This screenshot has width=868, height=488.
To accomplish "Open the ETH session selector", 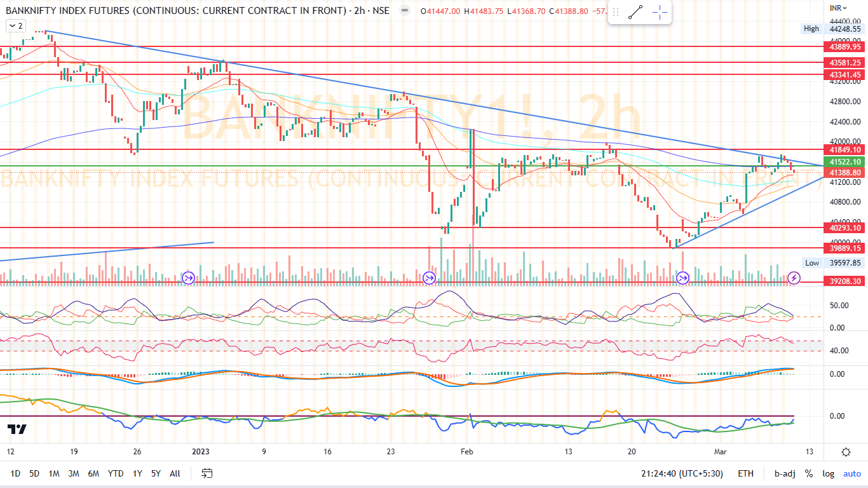I will [745, 473].
